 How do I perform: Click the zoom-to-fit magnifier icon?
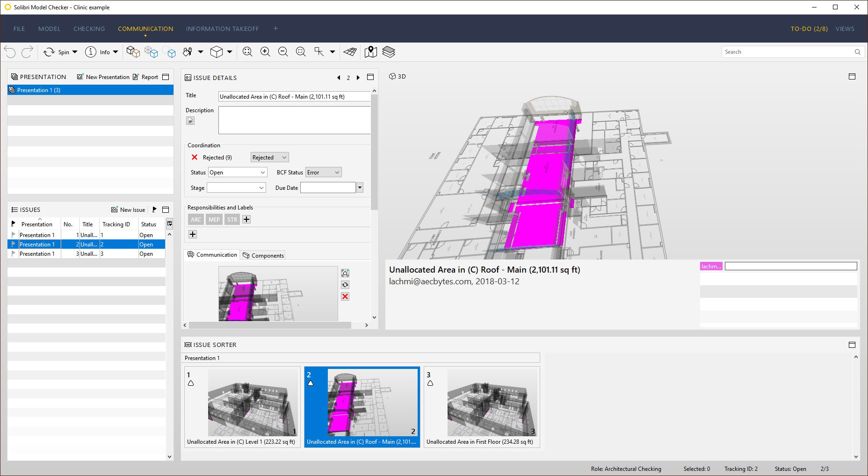247,52
